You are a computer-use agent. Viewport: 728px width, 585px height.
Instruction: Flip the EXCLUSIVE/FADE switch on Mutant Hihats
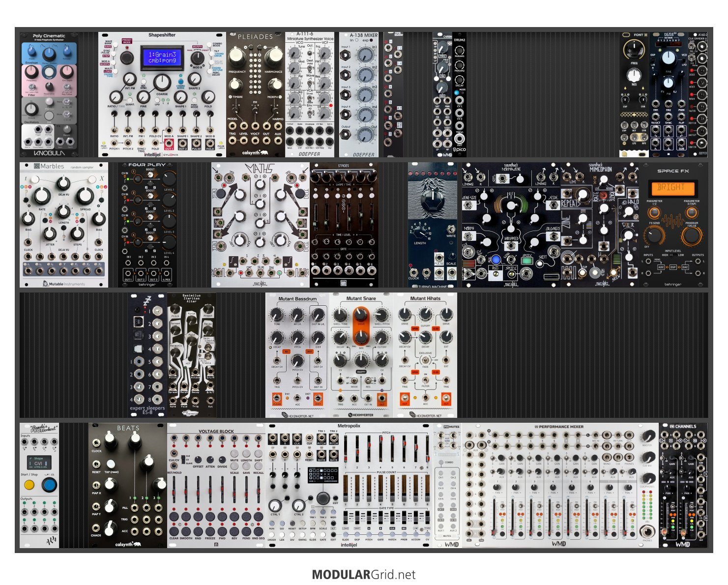pos(425,361)
